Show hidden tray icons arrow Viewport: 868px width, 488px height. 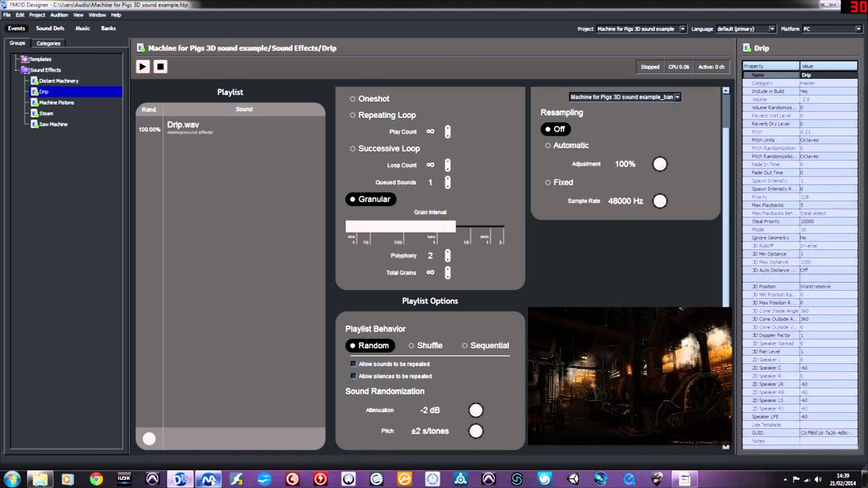[785, 479]
